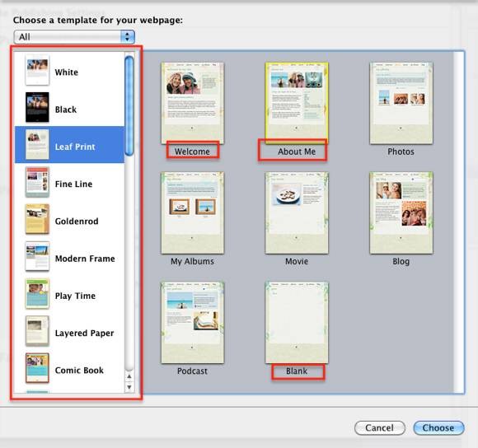This screenshot has width=478, height=448.
Task: Pick the About Me page template thumbnail
Action: coord(297,103)
